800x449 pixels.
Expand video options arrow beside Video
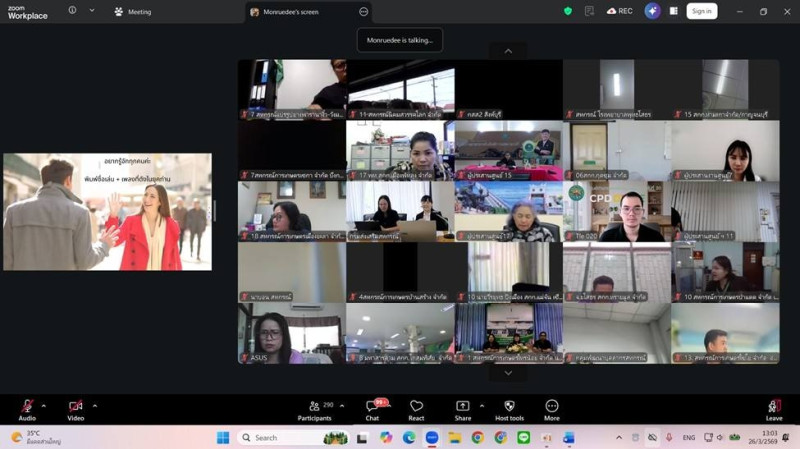(95, 405)
